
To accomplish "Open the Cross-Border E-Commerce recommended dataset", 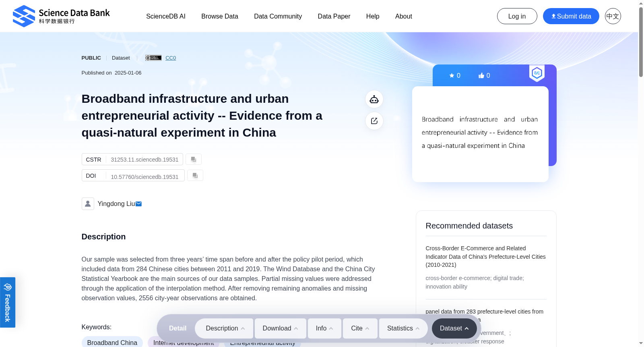I will coord(486,256).
